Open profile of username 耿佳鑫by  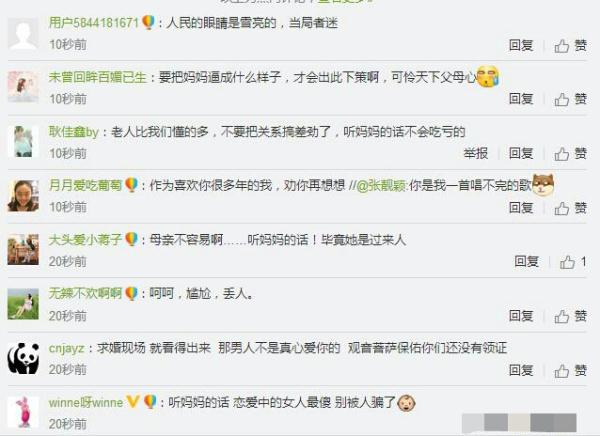pos(74,132)
